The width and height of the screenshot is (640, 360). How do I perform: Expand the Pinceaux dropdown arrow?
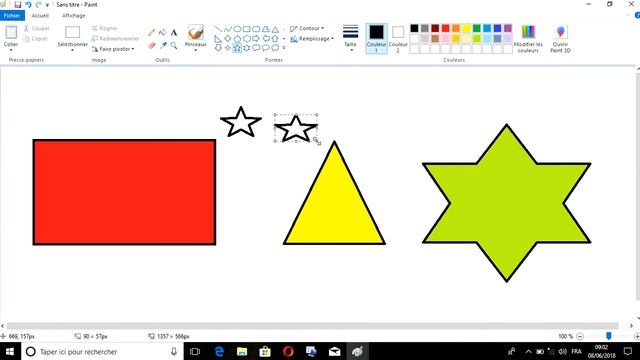pyautogui.click(x=196, y=50)
